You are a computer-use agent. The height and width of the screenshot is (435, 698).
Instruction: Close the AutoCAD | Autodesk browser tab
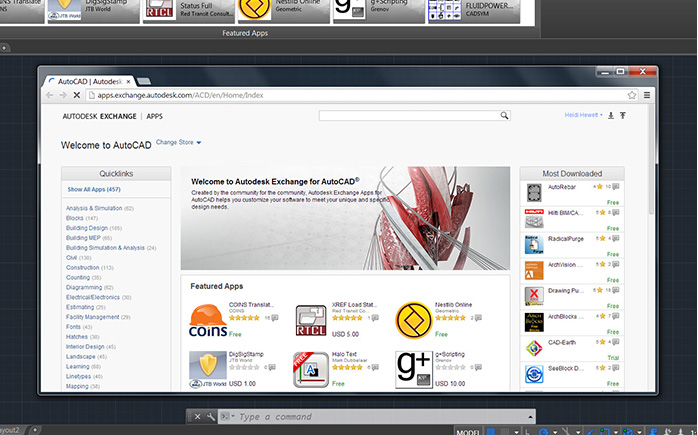128,81
